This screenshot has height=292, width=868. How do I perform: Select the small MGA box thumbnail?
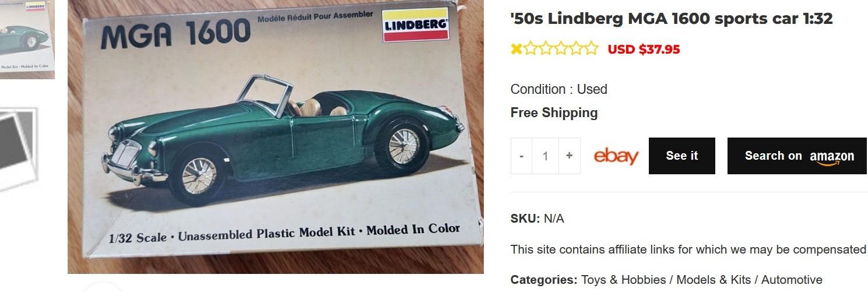tap(27, 39)
